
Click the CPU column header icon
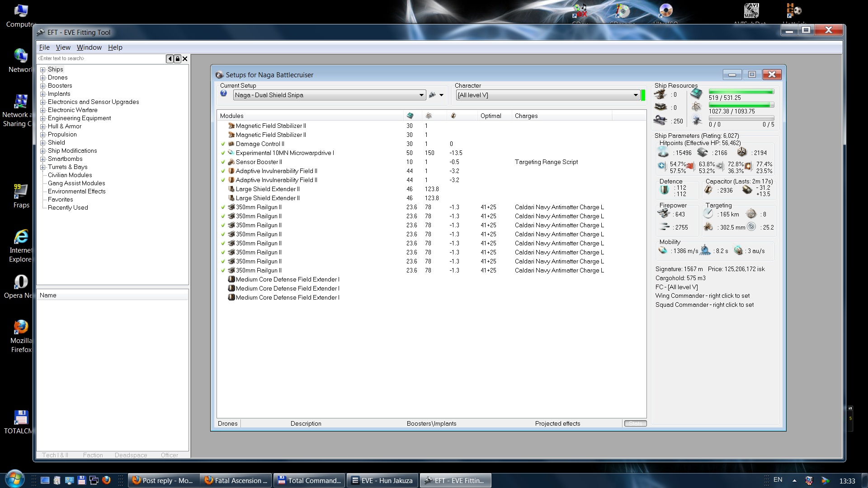(x=410, y=116)
